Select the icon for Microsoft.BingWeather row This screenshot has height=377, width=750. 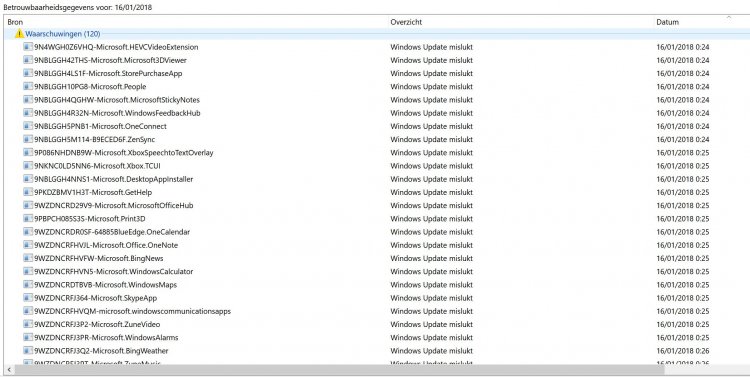point(28,351)
